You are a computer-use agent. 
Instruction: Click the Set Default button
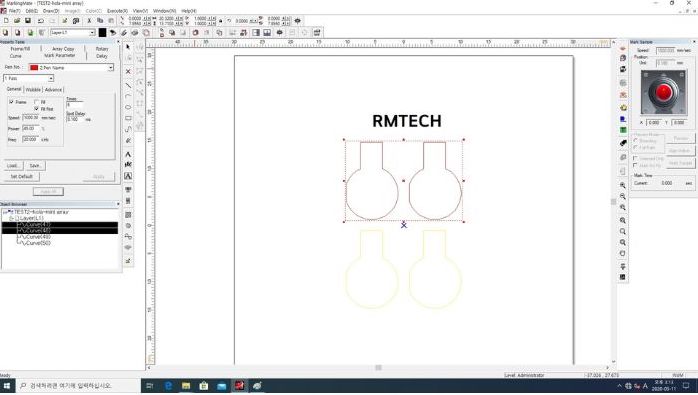click(21, 176)
